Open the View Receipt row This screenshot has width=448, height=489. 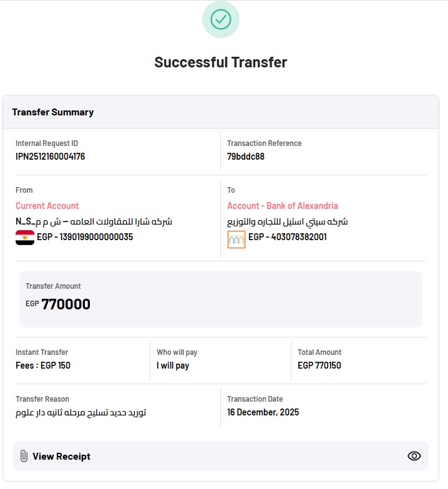221,456
